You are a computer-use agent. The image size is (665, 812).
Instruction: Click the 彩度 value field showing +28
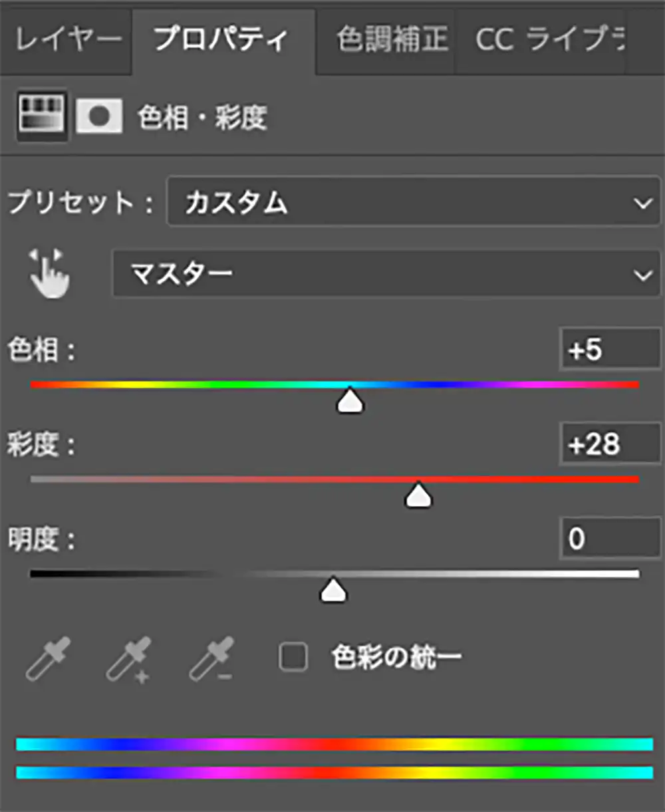pos(609,445)
